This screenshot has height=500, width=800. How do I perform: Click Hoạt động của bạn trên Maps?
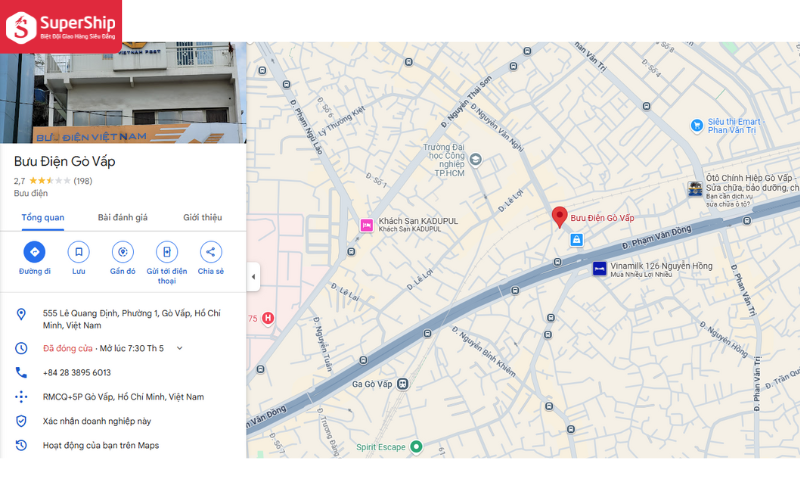point(101,445)
